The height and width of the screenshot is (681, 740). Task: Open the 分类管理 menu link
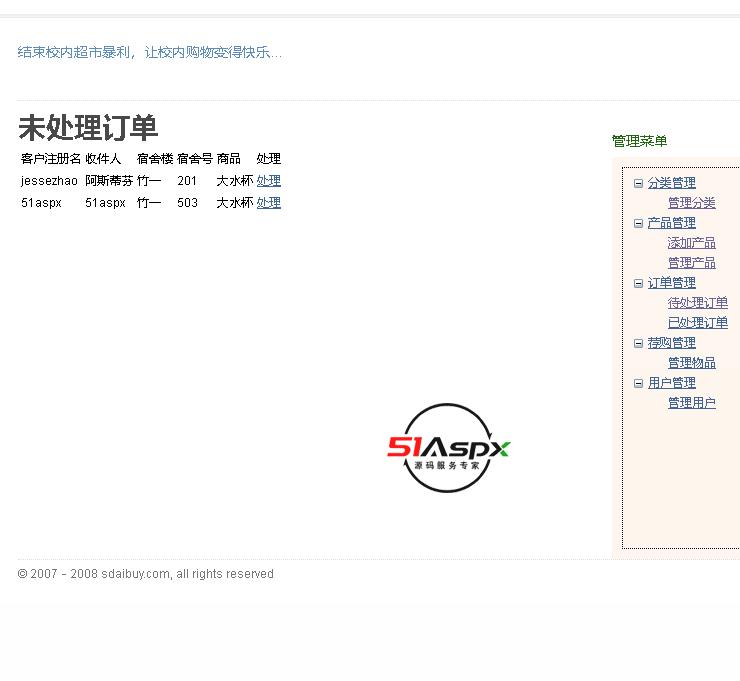point(671,183)
